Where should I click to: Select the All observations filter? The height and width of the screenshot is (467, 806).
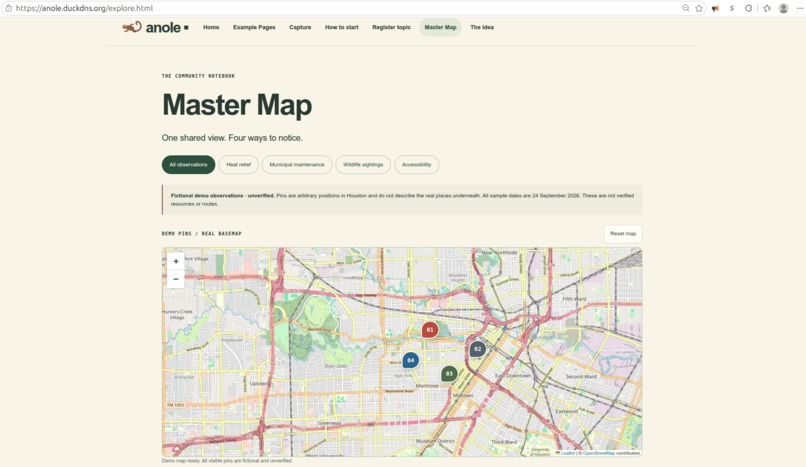188,164
